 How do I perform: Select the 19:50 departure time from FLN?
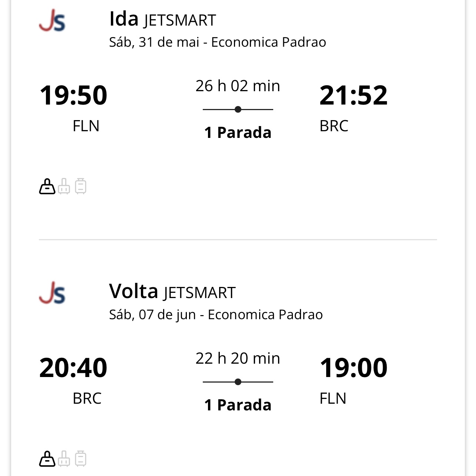pos(73,95)
